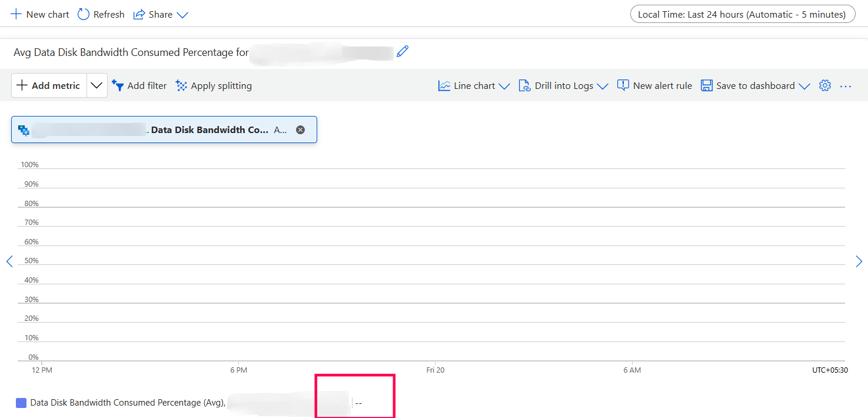Click the UTC+05:30 timezone label
This screenshot has height=418, width=868.
pos(830,370)
